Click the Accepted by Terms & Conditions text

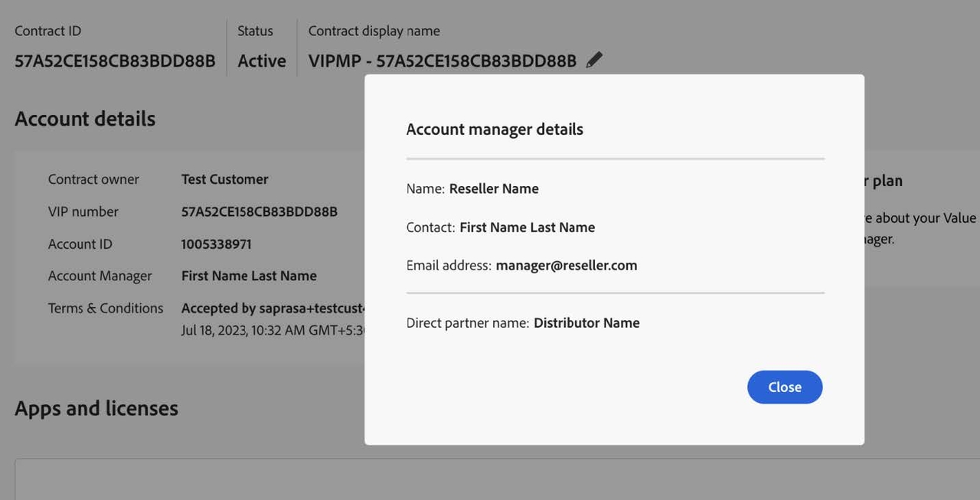[x=273, y=308]
